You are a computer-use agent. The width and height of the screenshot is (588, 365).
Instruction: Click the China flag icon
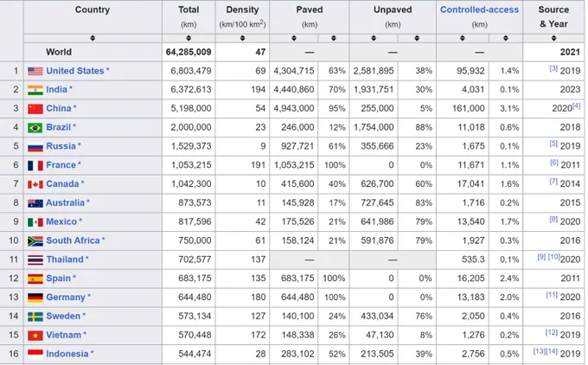(35, 109)
